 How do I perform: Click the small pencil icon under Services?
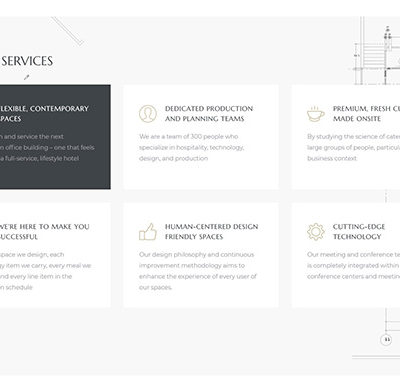click(27, 77)
